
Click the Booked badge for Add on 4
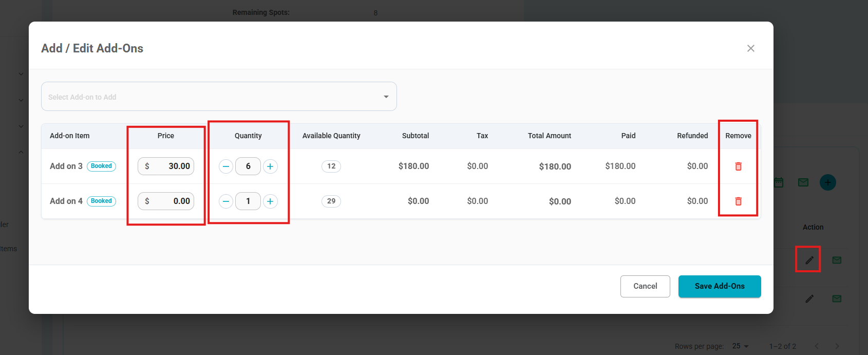pyautogui.click(x=101, y=201)
